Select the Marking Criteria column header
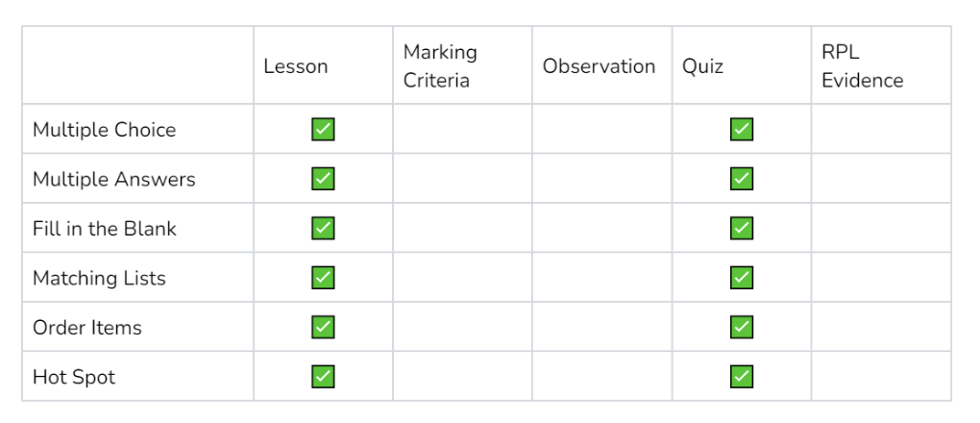980x423 pixels. click(440, 66)
